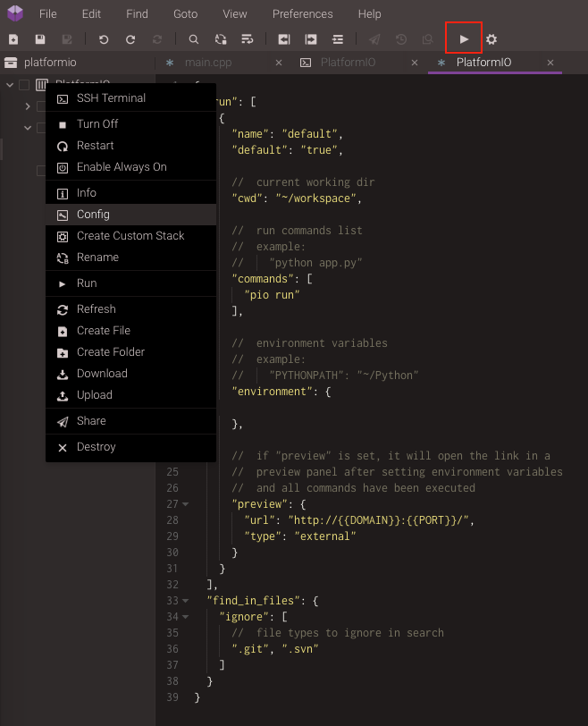This screenshot has width=588, height=726.
Task: Click the save file toolbar icon
Action: pyautogui.click(x=40, y=39)
